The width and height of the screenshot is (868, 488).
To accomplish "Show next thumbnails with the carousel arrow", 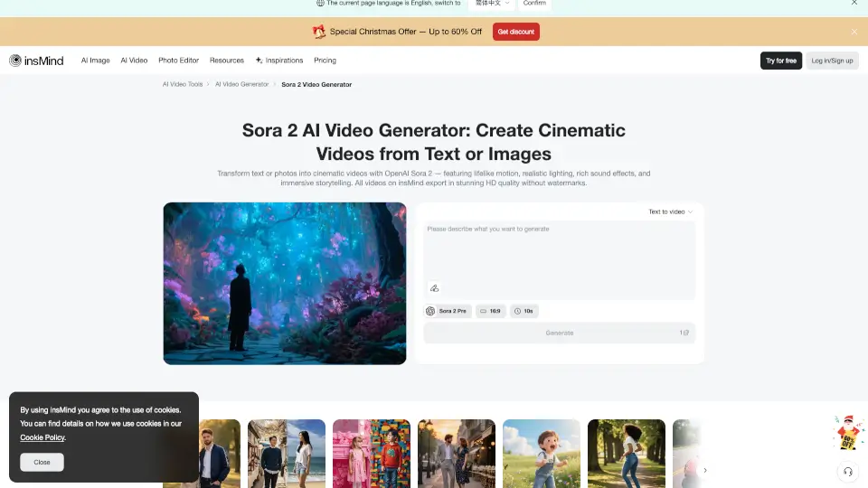I will pos(704,470).
